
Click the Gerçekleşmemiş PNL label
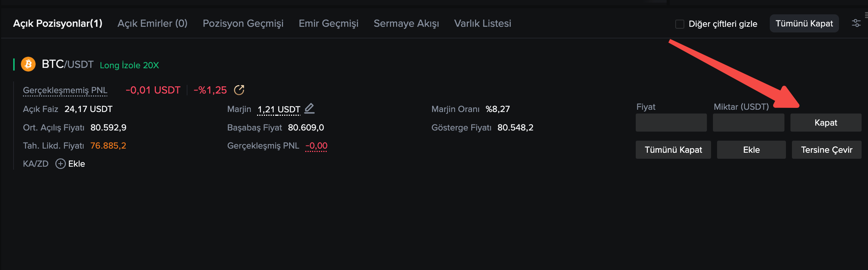pyautogui.click(x=65, y=90)
